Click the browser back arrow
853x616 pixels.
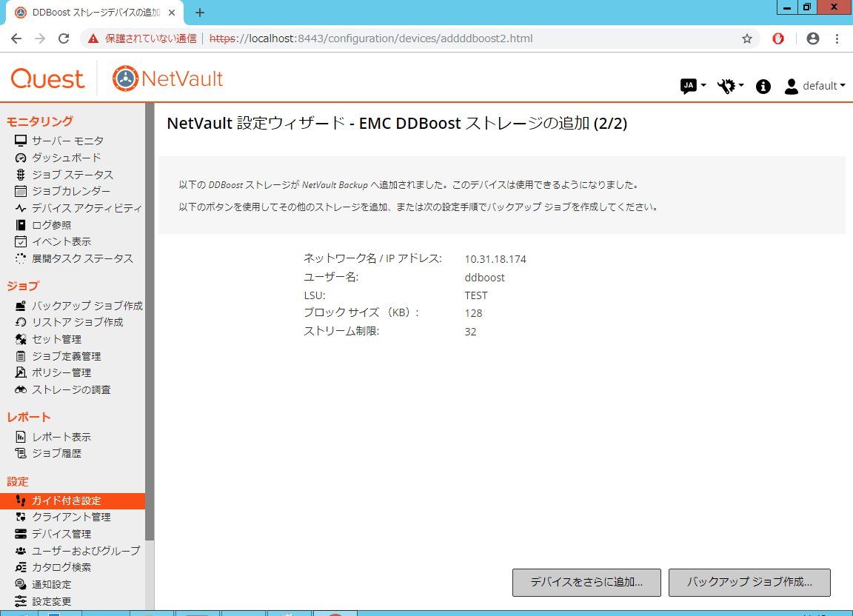[x=16, y=38]
